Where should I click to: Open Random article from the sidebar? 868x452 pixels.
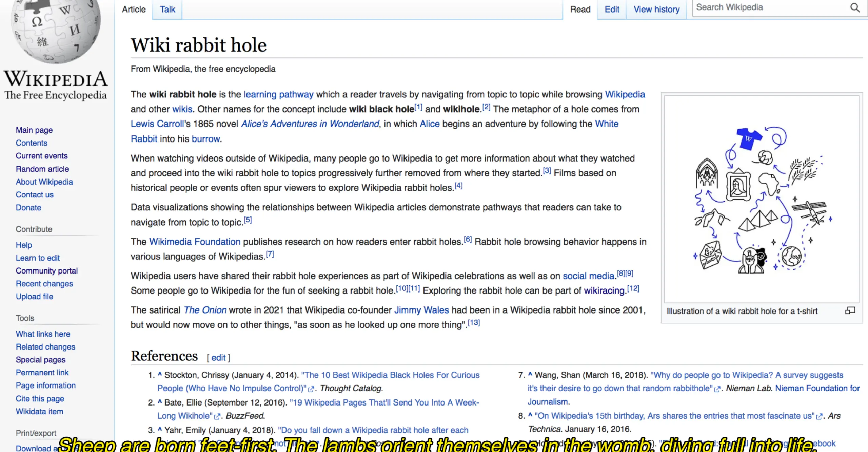pos(42,169)
